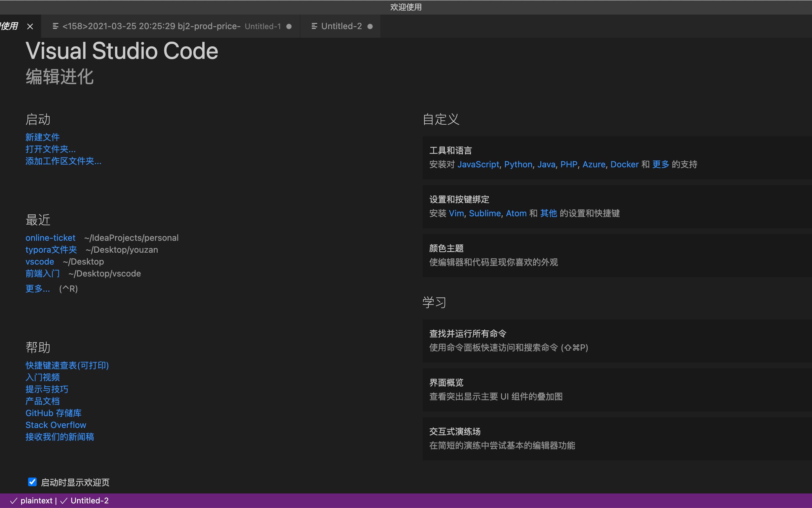Click 其他 keymaps link
This screenshot has height=508, width=812.
[549, 213]
